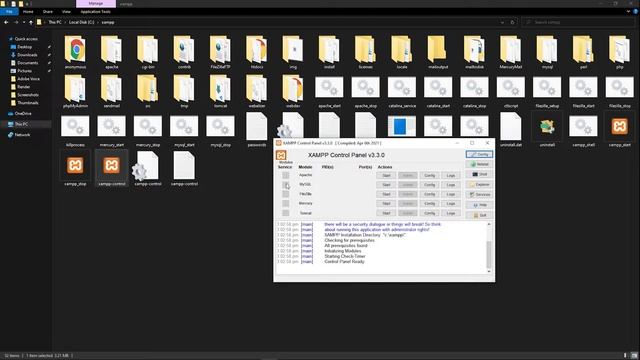This screenshot has height=360, width=640.
Task: Select the xampp_start orange icon
Action: coord(620,130)
